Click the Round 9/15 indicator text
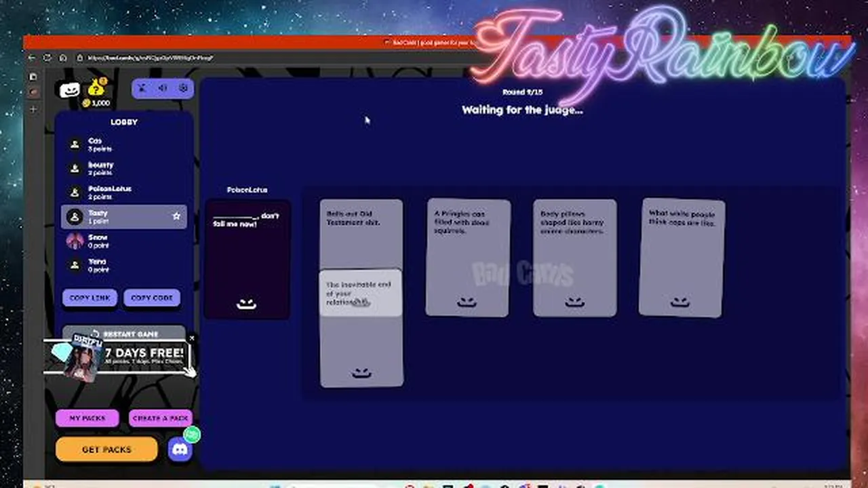 522,91
